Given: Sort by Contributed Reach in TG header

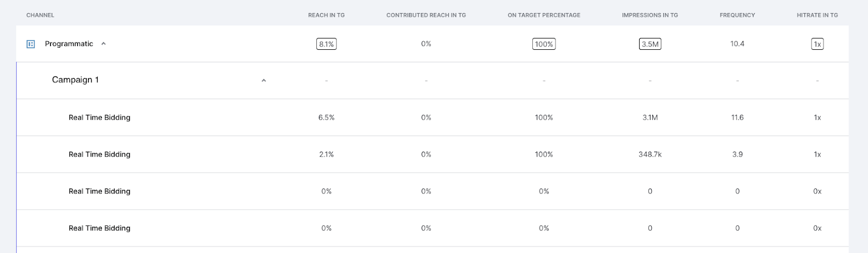Looking at the screenshot, I should pyautogui.click(x=426, y=15).
